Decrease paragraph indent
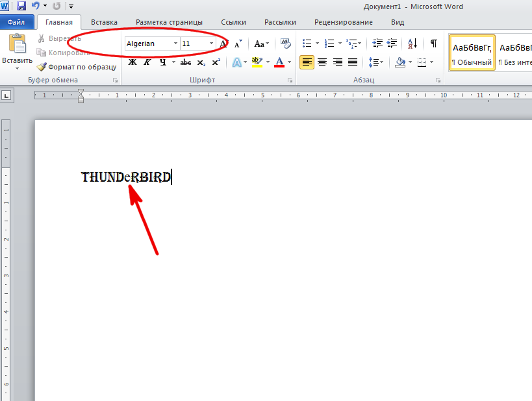Screen dimensions: 532x401 pyautogui.click(x=377, y=43)
